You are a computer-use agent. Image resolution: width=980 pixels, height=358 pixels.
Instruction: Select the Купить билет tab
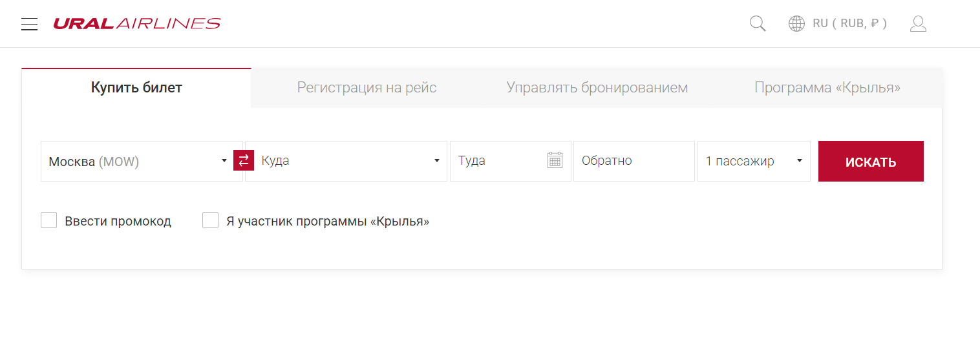pos(136,87)
